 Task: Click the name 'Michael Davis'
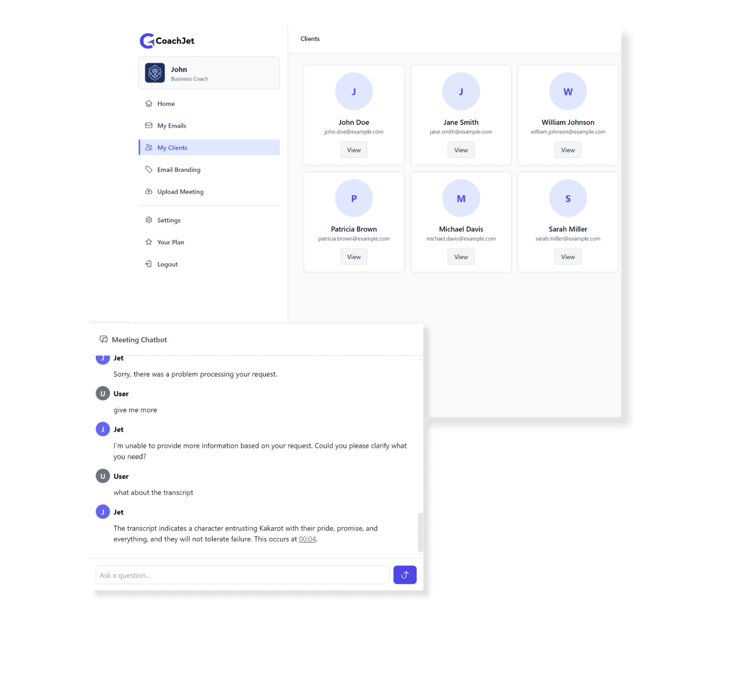point(461,229)
